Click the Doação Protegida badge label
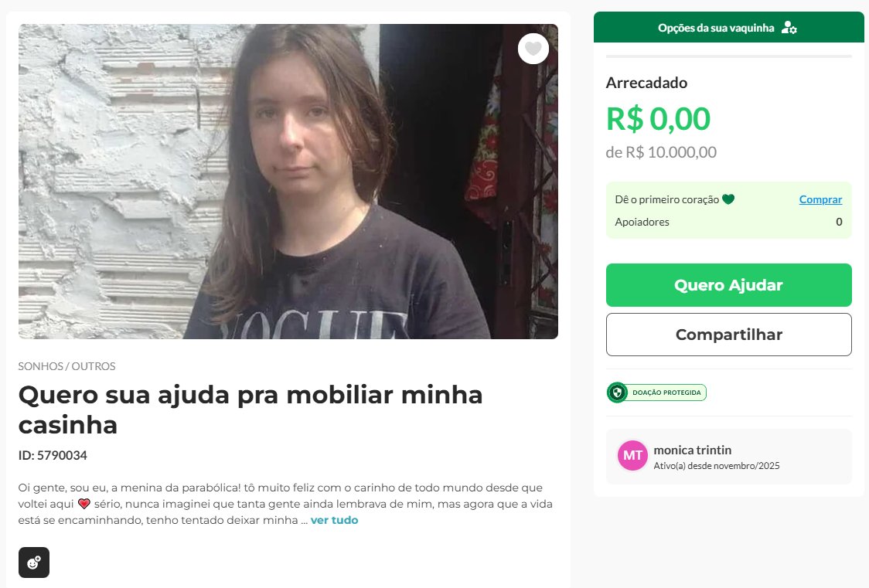The width and height of the screenshot is (869, 588). click(x=666, y=393)
